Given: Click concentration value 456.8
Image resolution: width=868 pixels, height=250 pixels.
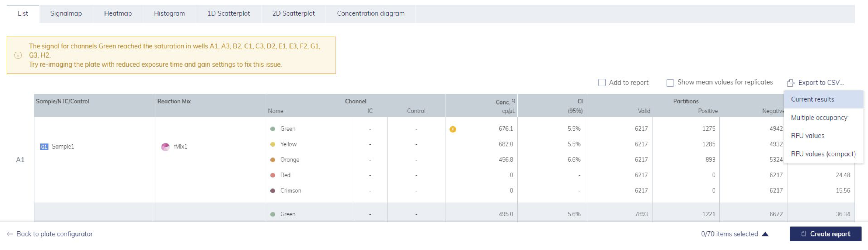Looking at the screenshot, I should 506,160.
